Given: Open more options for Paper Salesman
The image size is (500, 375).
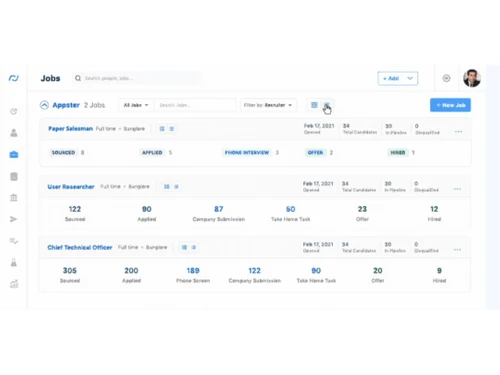Looking at the screenshot, I should coord(458,132).
